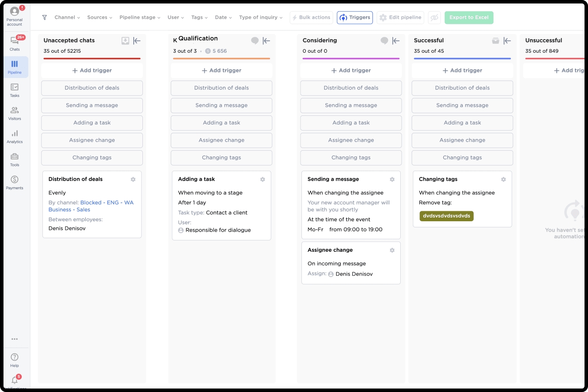Open Analytics section in sidebar

pos(14,136)
